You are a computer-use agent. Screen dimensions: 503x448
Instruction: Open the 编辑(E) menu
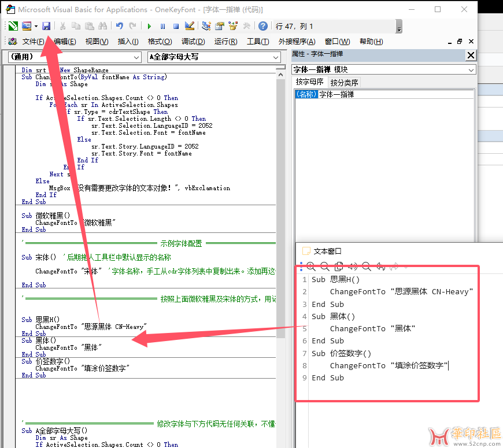pos(65,42)
